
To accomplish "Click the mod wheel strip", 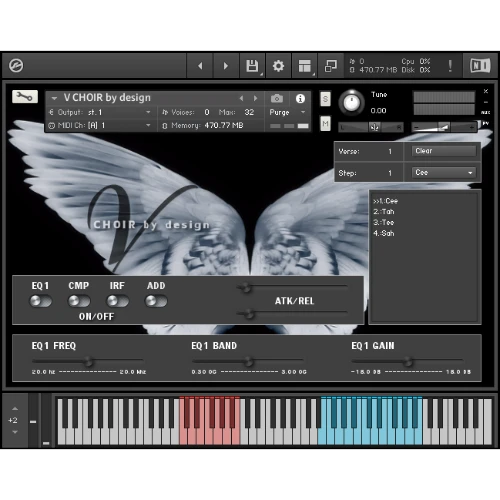I will click(46, 420).
